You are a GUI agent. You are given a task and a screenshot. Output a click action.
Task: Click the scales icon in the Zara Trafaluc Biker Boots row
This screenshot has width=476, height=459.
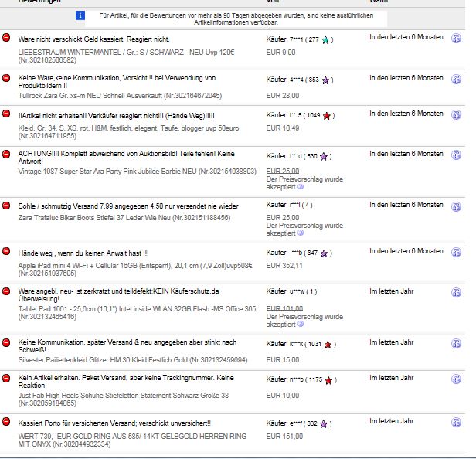[456, 206]
